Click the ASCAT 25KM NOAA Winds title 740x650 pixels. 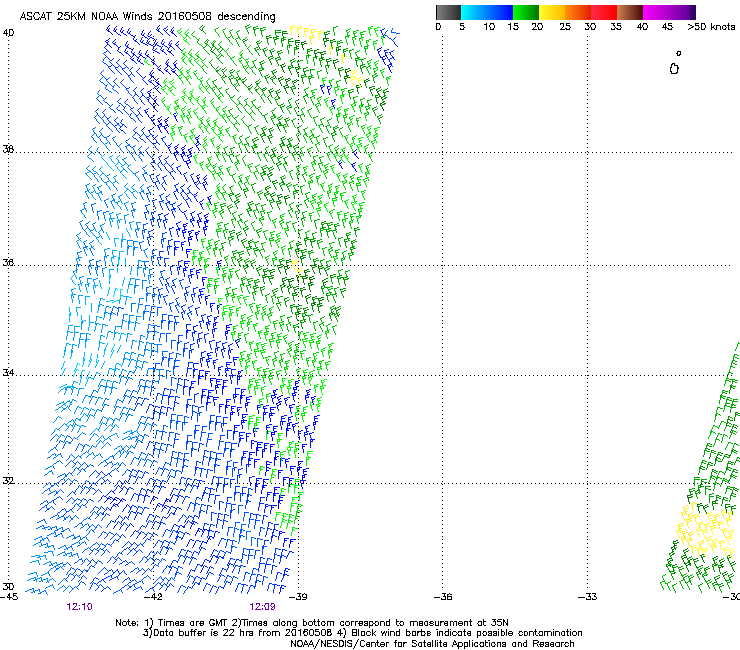coord(147,16)
